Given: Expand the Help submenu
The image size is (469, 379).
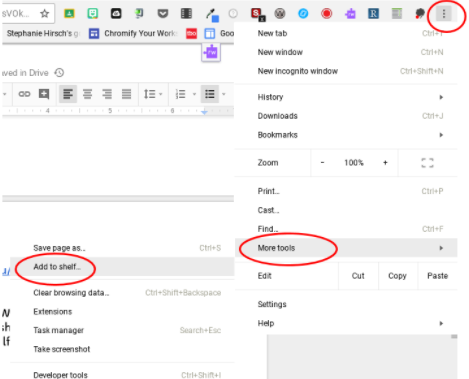Looking at the screenshot, I should (x=346, y=323).
